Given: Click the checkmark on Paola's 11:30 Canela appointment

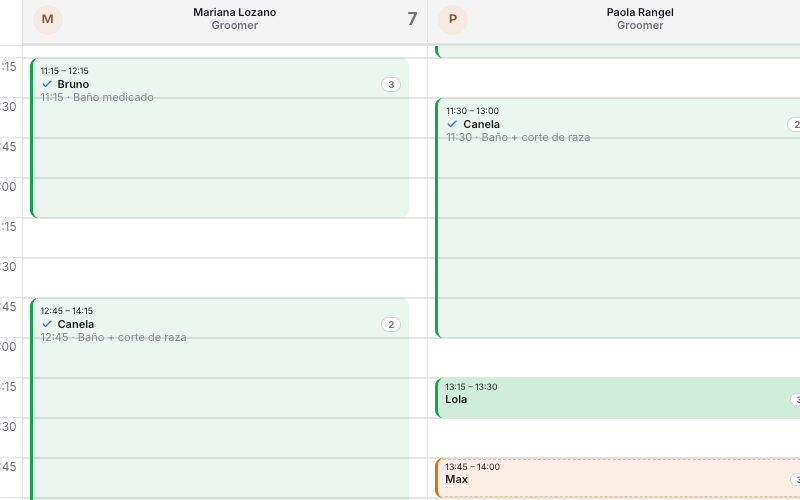Looking at the screenshot, I should pos(452,124).
